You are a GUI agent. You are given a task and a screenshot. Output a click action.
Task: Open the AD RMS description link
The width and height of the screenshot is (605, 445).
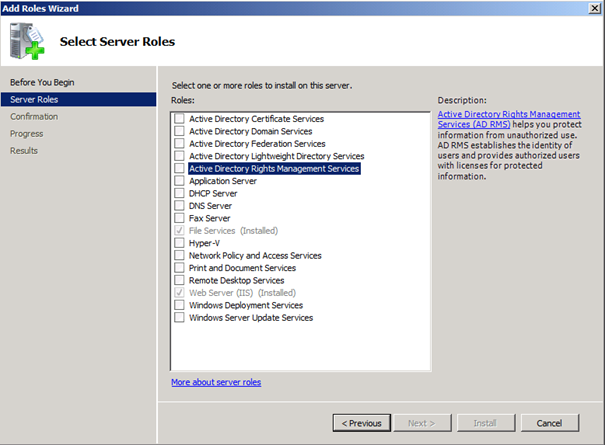coord(509,119)
